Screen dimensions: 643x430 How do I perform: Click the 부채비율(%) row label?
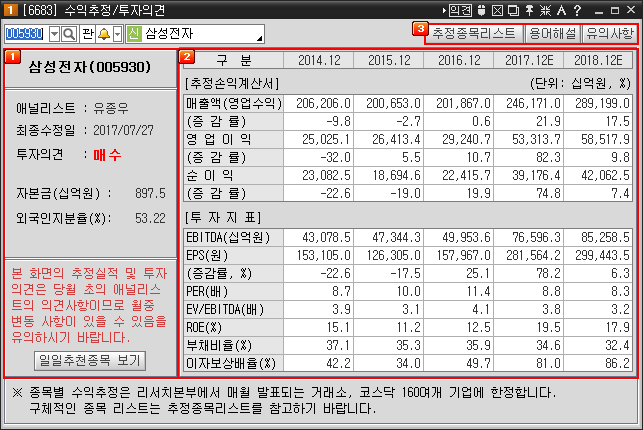[x=233, y=346]
